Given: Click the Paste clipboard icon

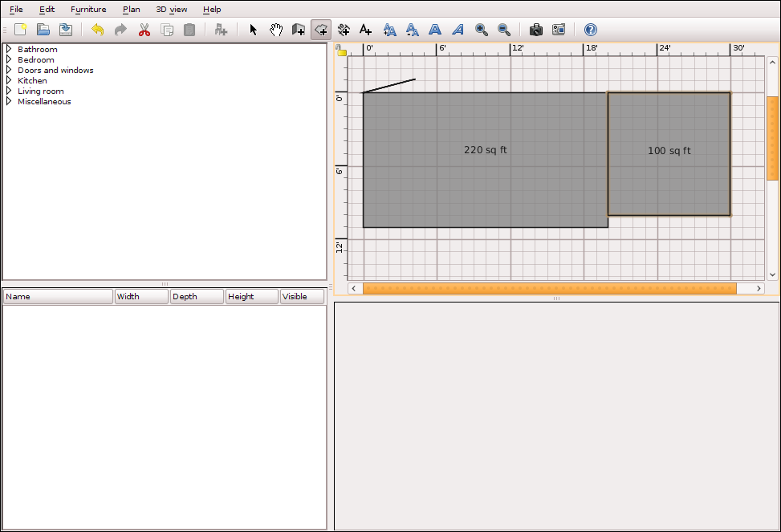Looking at the screenshot, I should click(x=189, y=30).
